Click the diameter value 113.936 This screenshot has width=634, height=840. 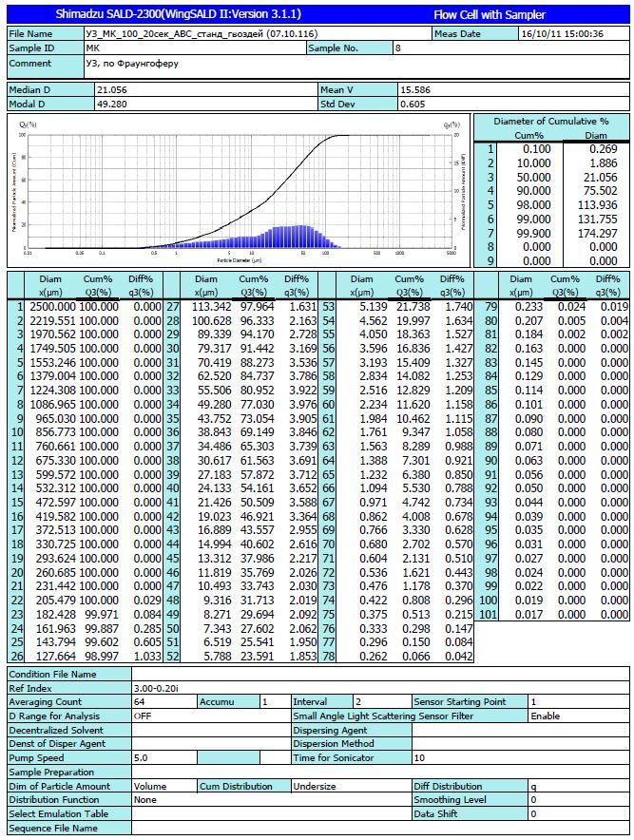tap(598, 205)
